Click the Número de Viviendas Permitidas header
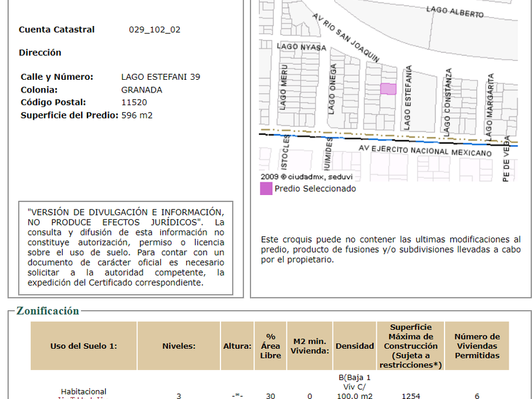This screenshot has width=532, height=399. tap(476, 346)
